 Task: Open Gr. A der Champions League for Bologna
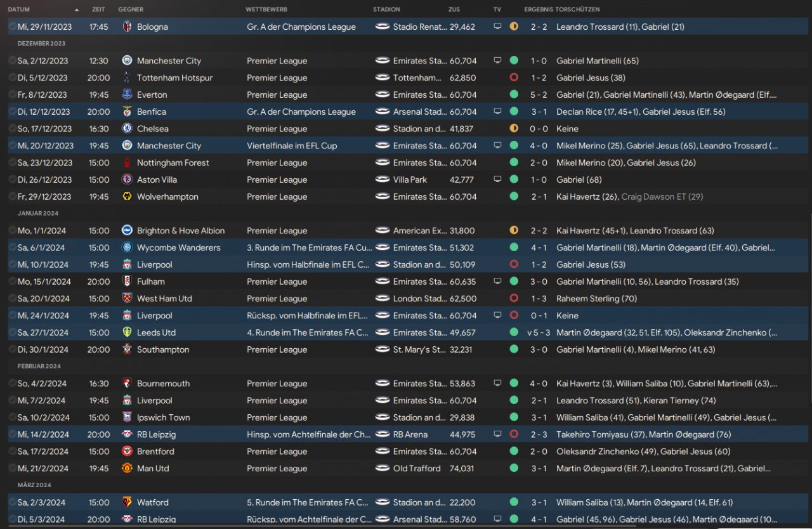click(301, 27)
